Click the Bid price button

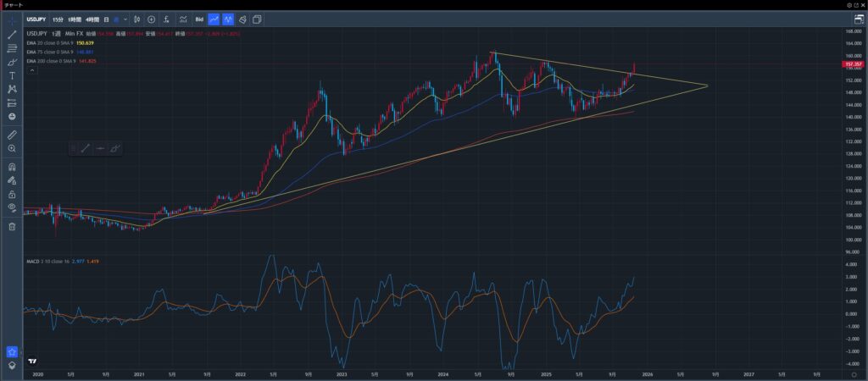tap(199, 19)
